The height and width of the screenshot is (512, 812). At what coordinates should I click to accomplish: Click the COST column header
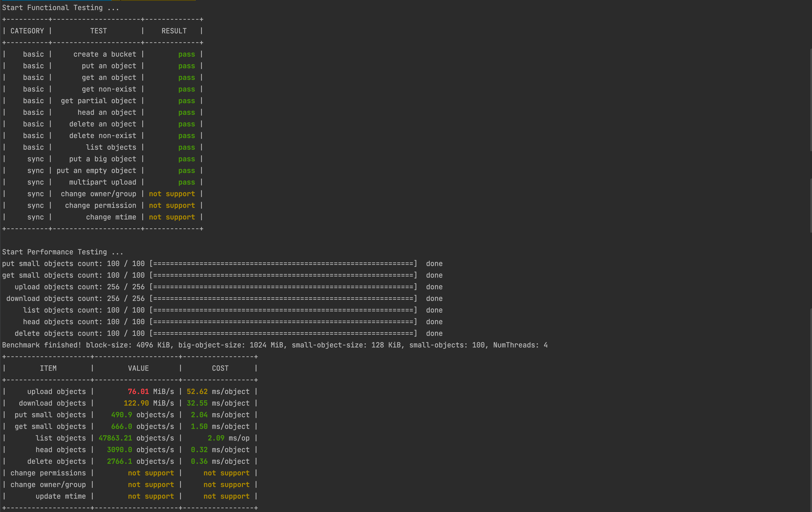(x=220, y=368)
